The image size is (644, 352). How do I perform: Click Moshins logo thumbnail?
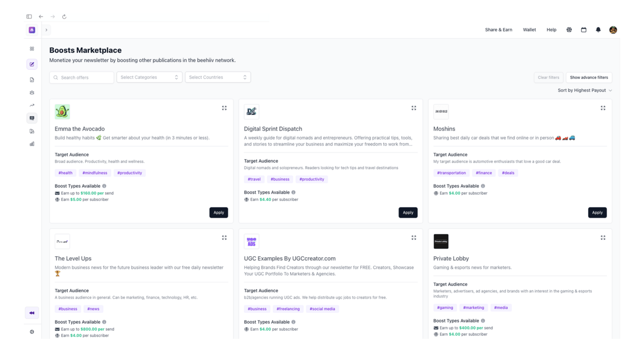click(x=441, y=112)
